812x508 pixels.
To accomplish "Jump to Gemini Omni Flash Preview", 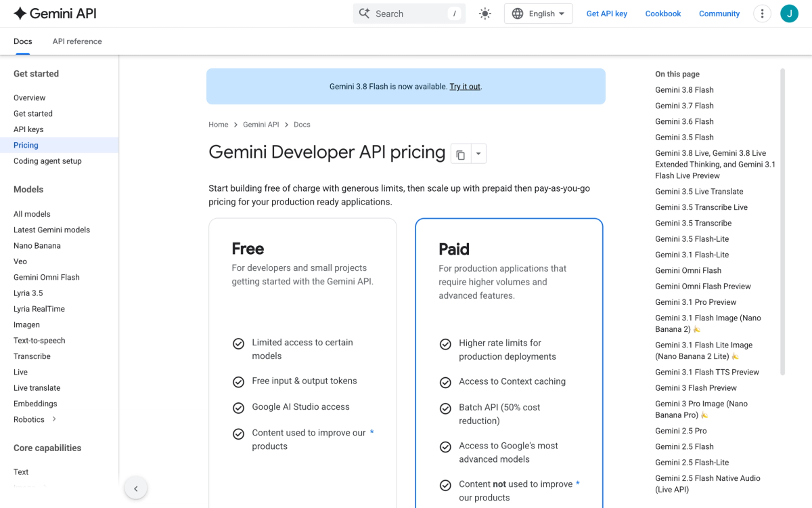I will click(x=703, y=287).
